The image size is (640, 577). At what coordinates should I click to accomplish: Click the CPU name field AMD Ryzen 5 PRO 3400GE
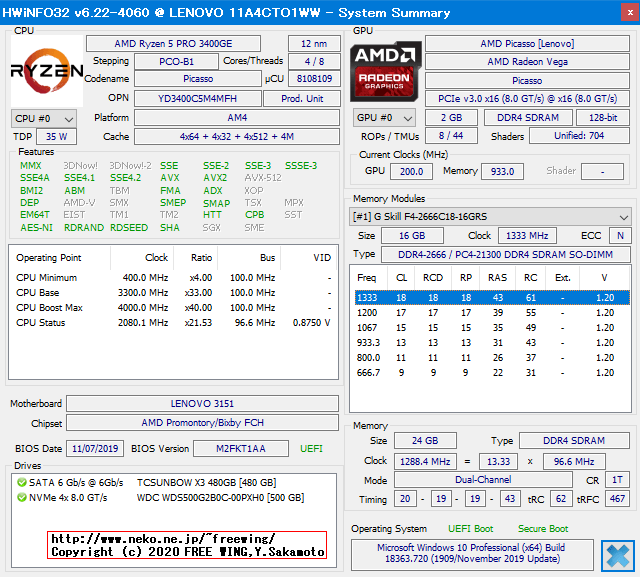[173, 44]
